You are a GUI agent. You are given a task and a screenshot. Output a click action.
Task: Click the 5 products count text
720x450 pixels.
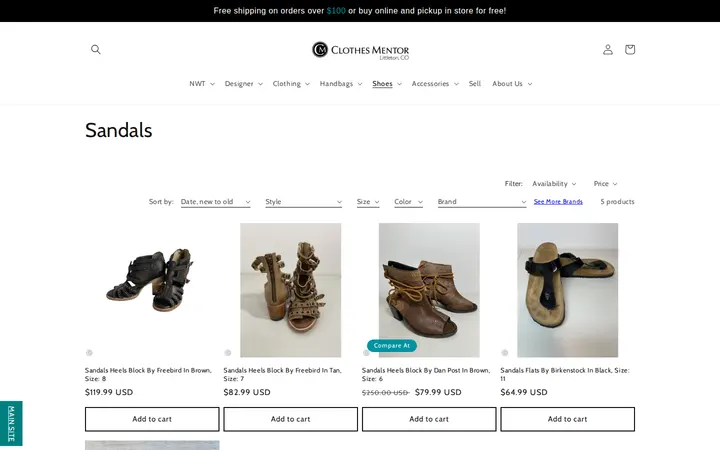click(x=617, y=202)
